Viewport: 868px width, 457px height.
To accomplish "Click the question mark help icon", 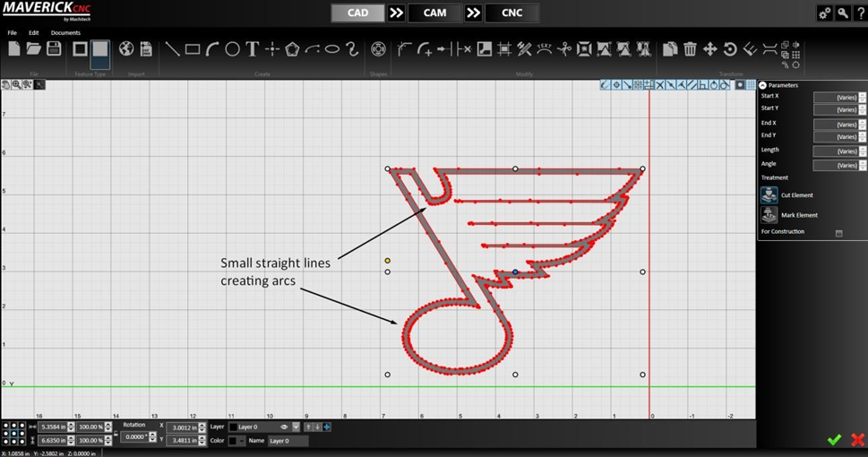I will (861, 13).
